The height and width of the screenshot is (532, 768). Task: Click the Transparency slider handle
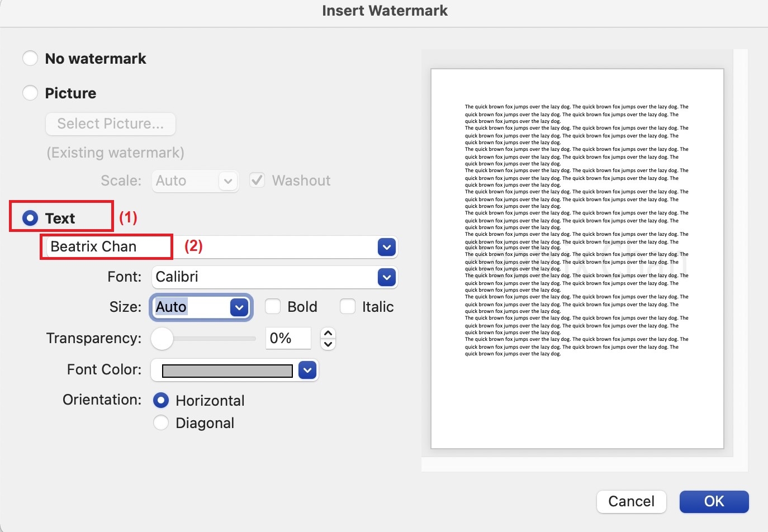[162, 339]
